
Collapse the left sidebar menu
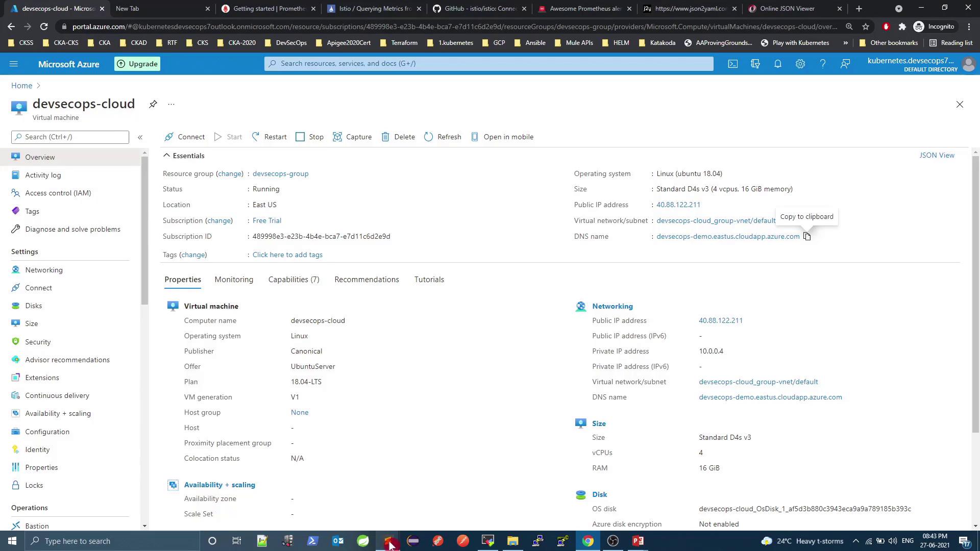140,137
